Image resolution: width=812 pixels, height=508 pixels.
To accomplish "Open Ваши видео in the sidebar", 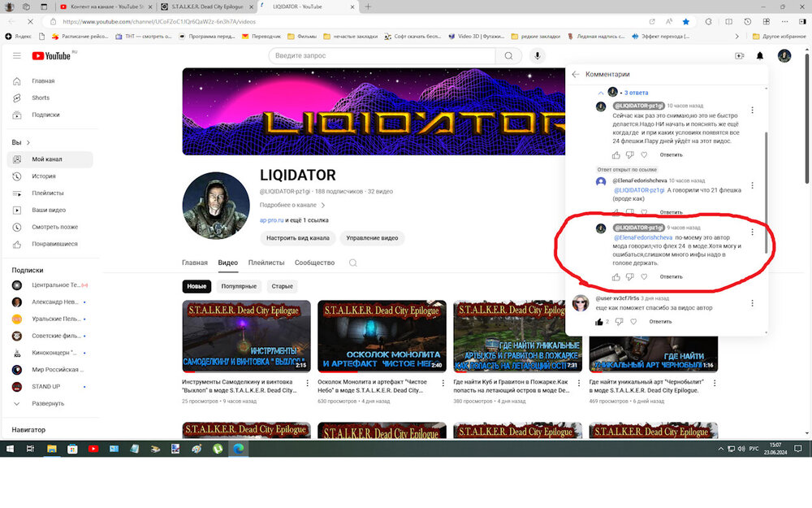I will click(x=50, y=210).
